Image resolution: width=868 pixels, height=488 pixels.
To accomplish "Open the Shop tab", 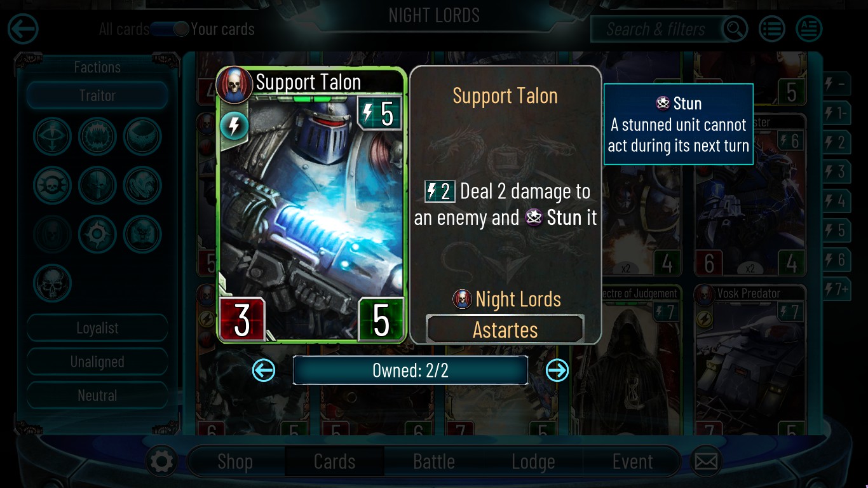I will (235, 461).
